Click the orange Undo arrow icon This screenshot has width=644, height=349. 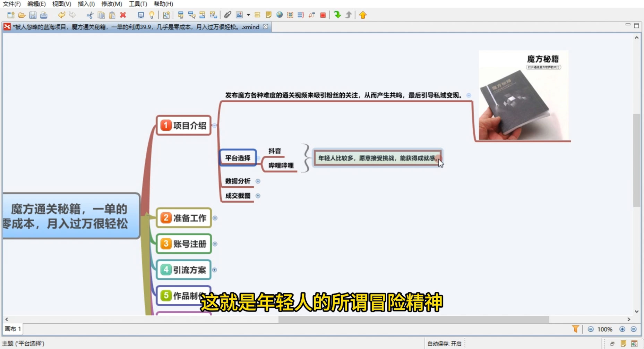pyautogui.click(x=61, y=15)
